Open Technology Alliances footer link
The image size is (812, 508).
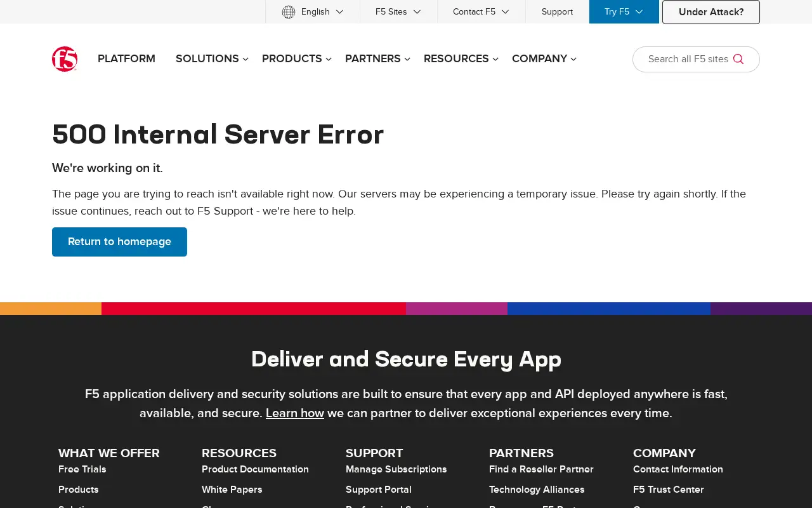pos(537,490)
